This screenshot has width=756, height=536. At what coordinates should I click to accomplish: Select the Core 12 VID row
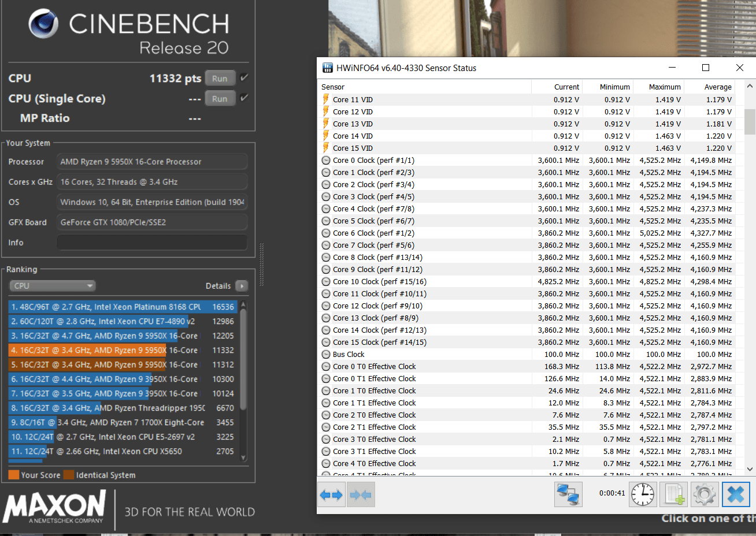527,111
